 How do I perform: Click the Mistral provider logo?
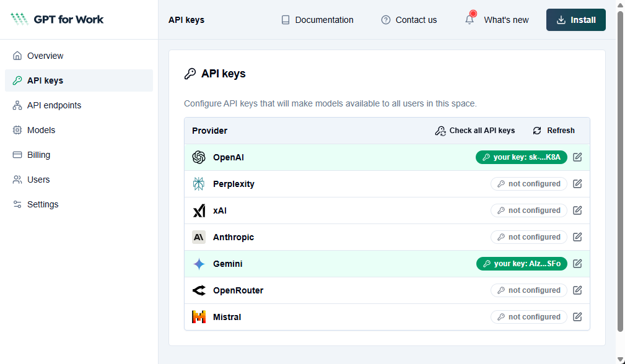[198, 316]
